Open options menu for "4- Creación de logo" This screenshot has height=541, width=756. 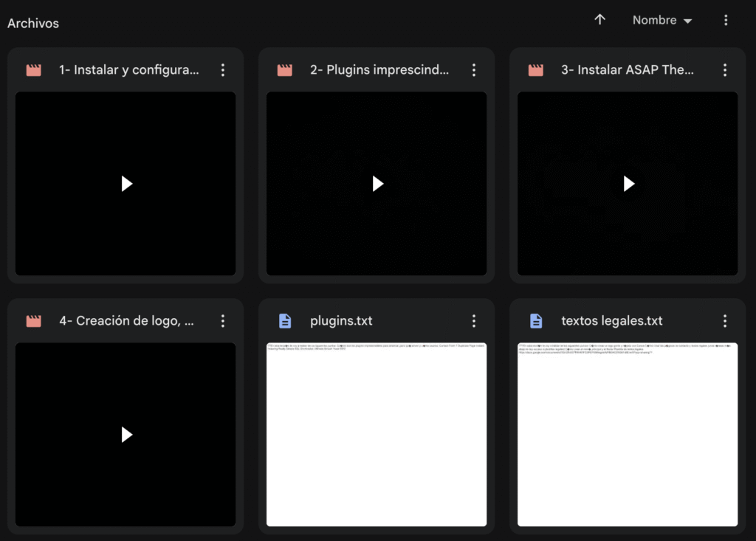coord(223,321)
